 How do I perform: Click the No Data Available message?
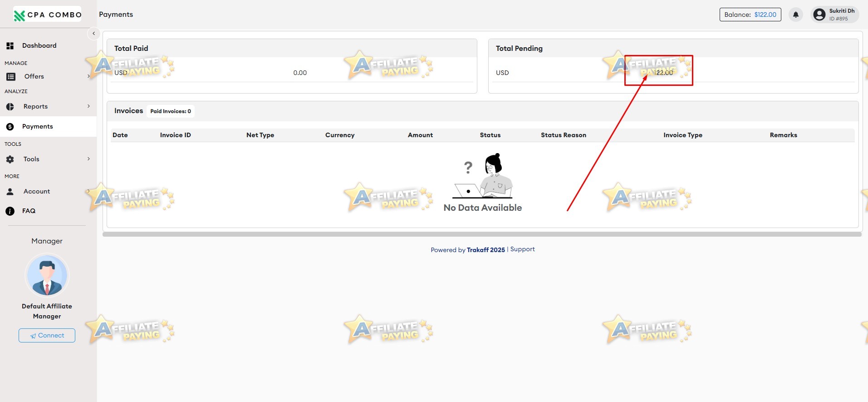point(483,208)
